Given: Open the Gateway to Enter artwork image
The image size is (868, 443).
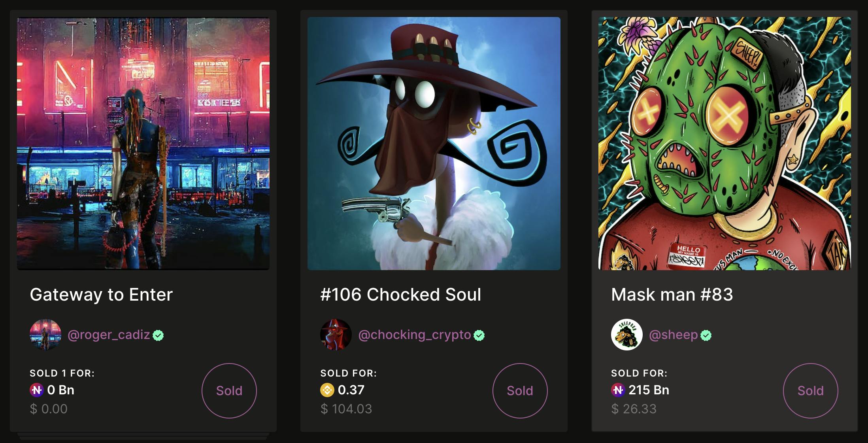Looking at the screenshot, I should pyautogui.click(x=143, y=144).
